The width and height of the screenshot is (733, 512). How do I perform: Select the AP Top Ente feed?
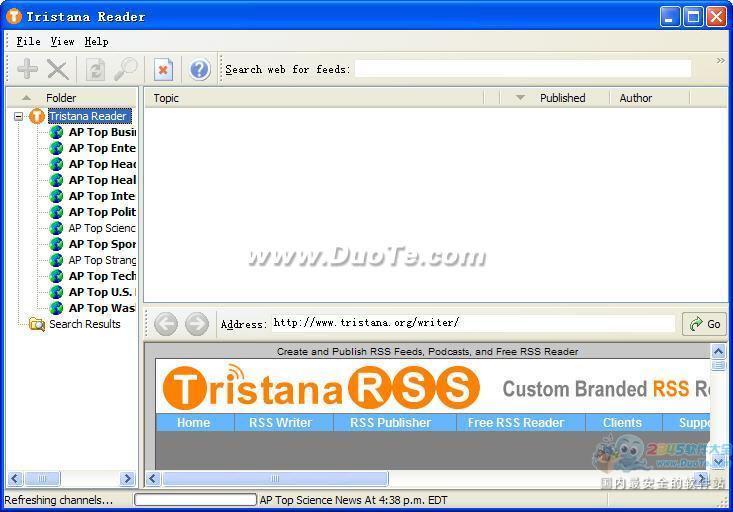(102, 148)
